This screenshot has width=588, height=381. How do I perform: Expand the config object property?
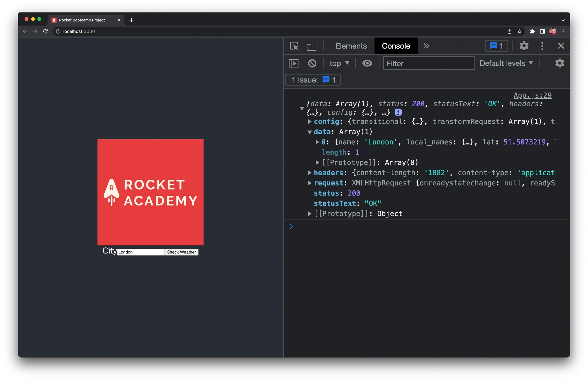310,122
